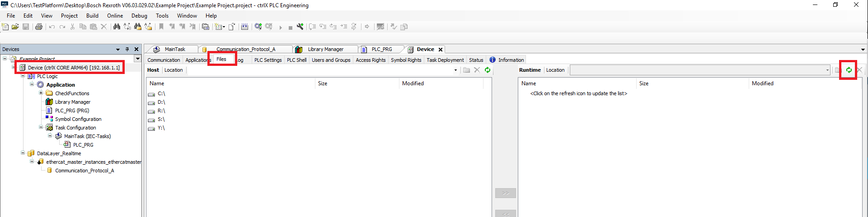Expand the CheckFunctions folder
The image size is (868, 217).
point(41,93)
